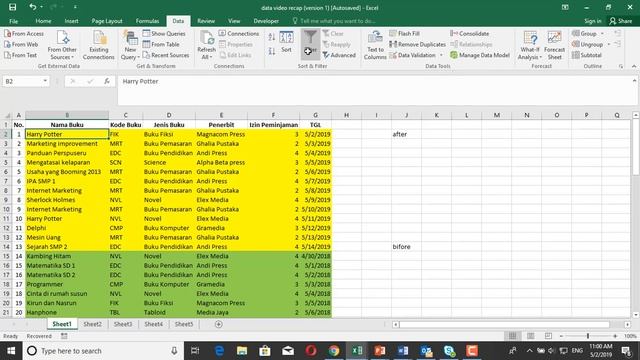Click Text to Columns
640x360 pixels.
coord(375,45)
